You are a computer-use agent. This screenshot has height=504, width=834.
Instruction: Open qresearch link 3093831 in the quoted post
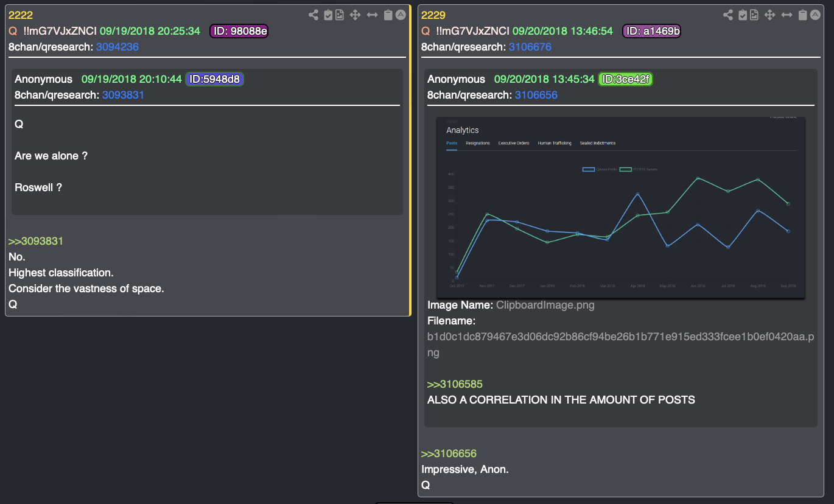(123, 95)
